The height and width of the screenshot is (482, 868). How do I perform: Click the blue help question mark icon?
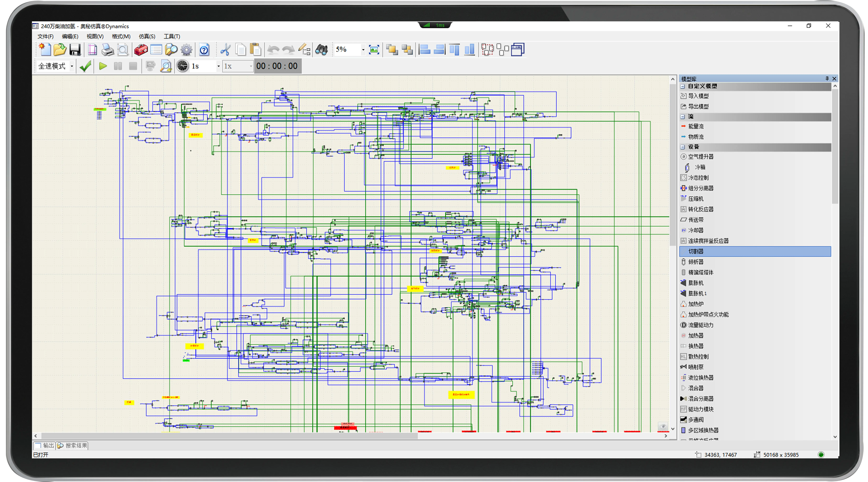(204, 50)
